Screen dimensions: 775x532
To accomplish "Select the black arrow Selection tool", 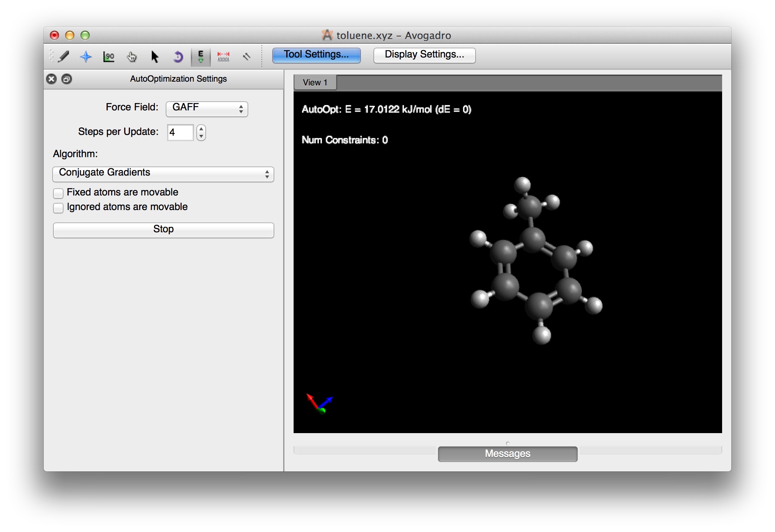I will (x=154, y=57).
